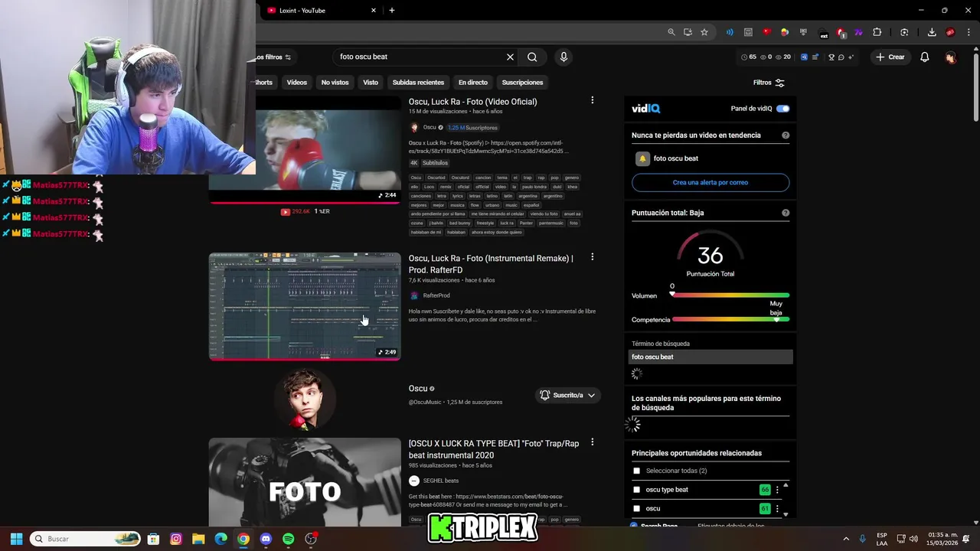980x551 pixels.
Task: Click the 'foto oscu beat' search term field in vidIQ
Action: [x=710, y=357]
